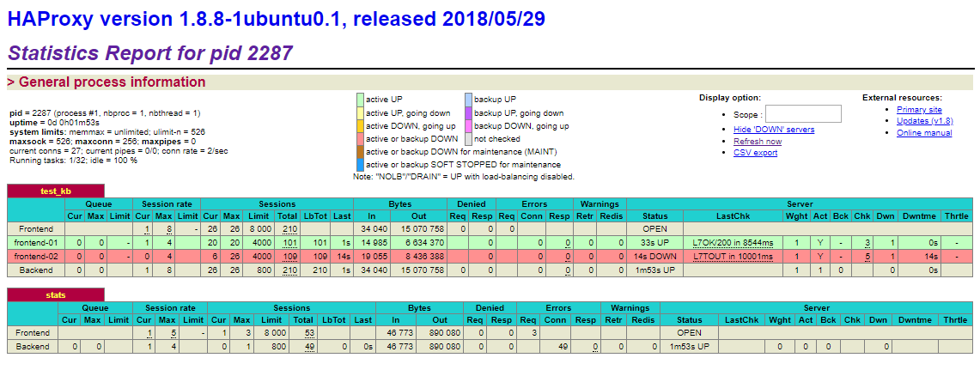Click the 'Statistics Report for pid 2287' title
The width and height of the screenshot is (980, 370).
click(150, 52)
